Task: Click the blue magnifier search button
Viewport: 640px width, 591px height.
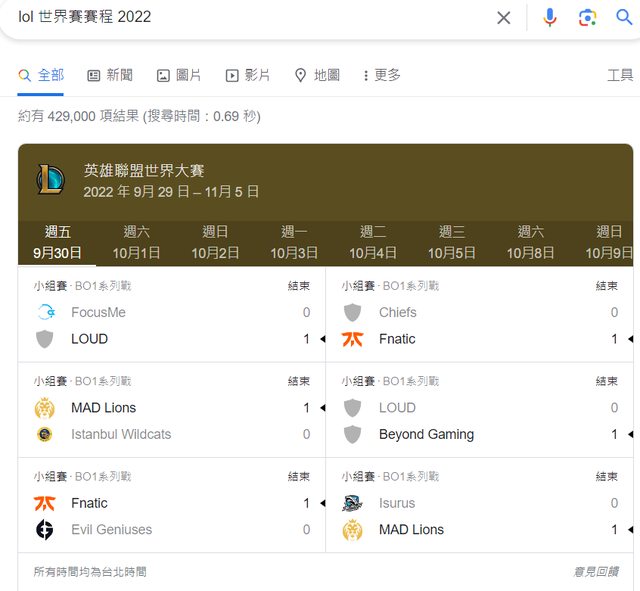Action: [624, 17]
